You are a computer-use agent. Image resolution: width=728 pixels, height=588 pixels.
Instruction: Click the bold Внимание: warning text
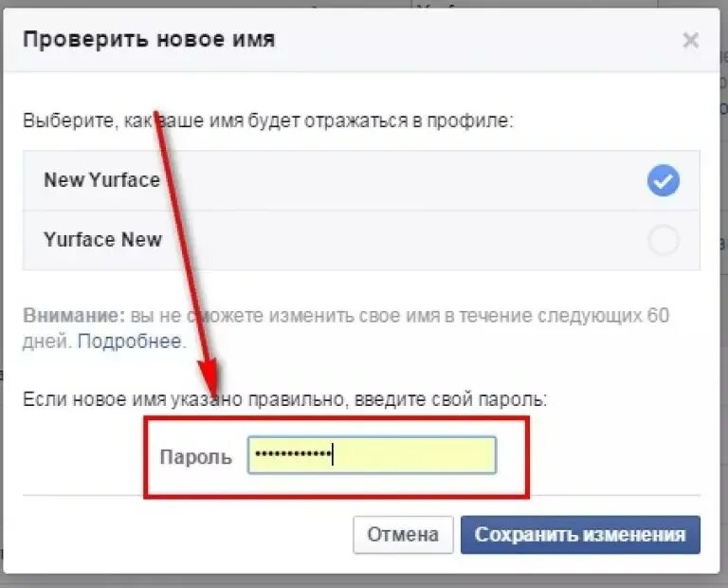pos(74,316)
